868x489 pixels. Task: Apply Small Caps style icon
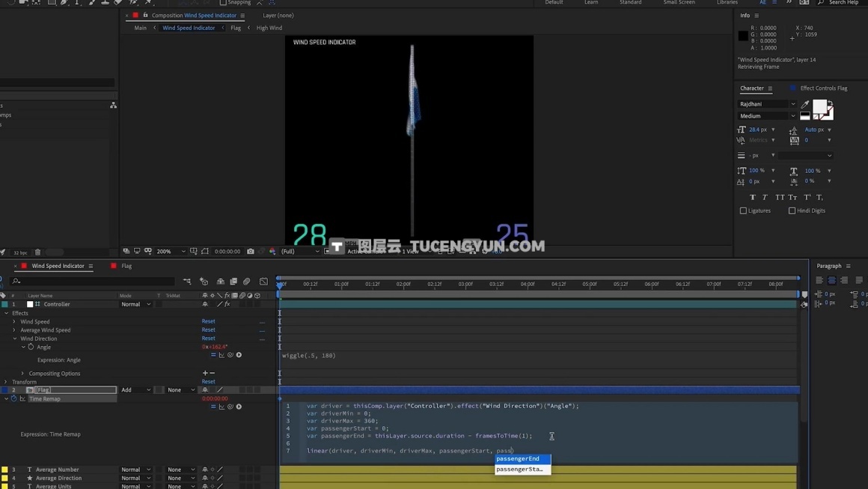click(x=792, y=197)
